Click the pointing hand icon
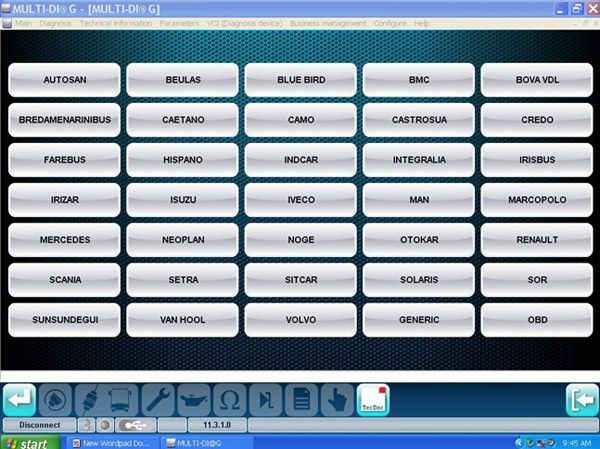The height and width of the screenshot is (449, 600). (x=336, y=398)
